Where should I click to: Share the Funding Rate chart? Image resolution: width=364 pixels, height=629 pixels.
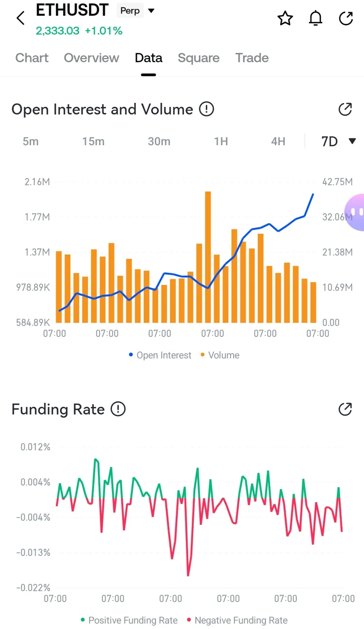(345, 409)
